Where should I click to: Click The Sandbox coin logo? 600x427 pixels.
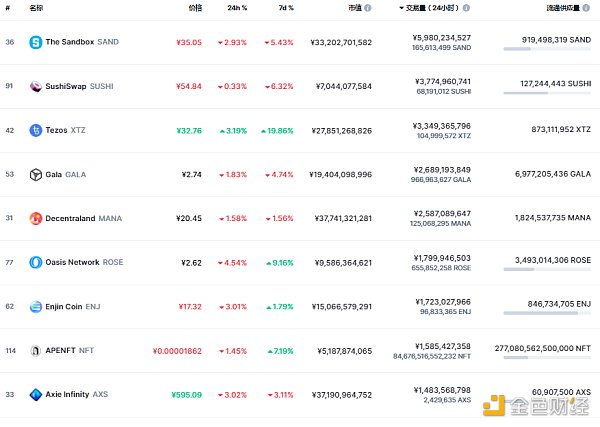point(36,42)
